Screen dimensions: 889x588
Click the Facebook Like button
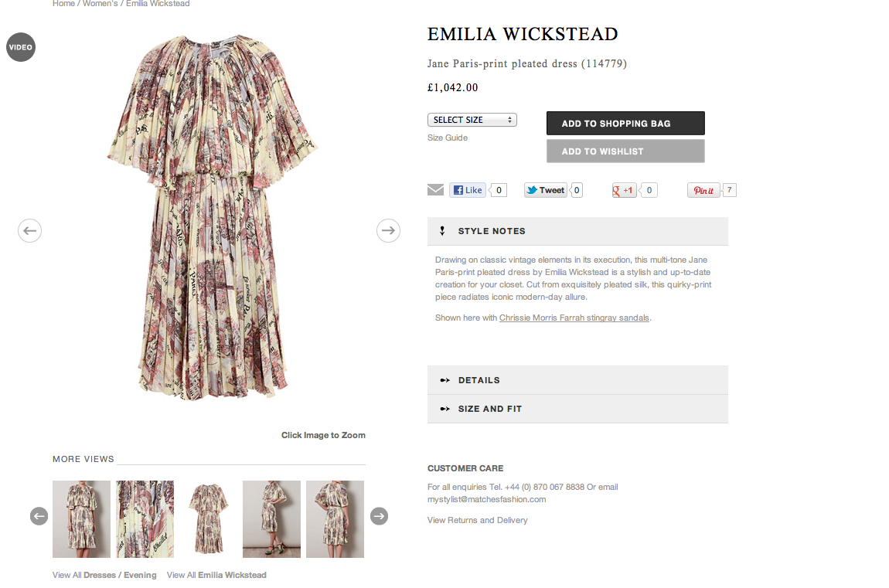pos(468,190)
